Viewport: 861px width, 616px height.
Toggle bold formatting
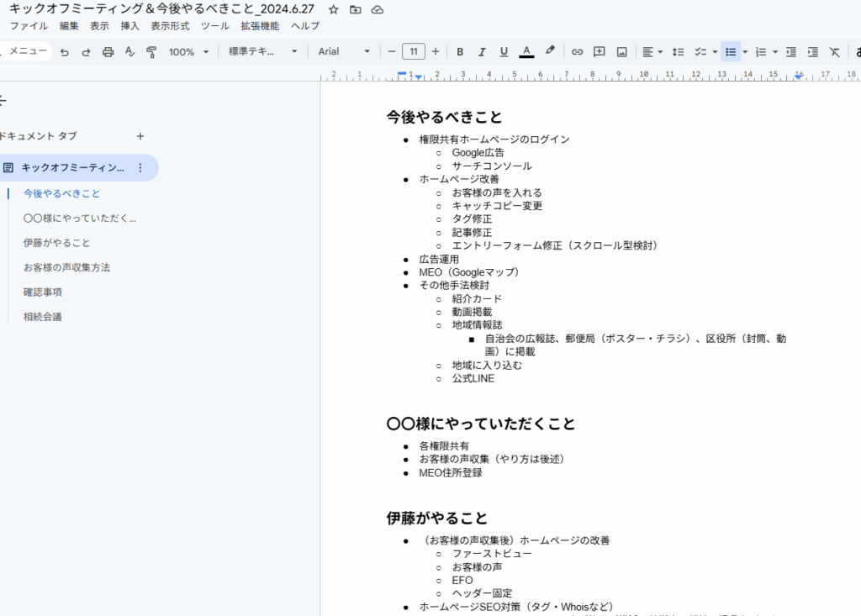coord(460,52)
